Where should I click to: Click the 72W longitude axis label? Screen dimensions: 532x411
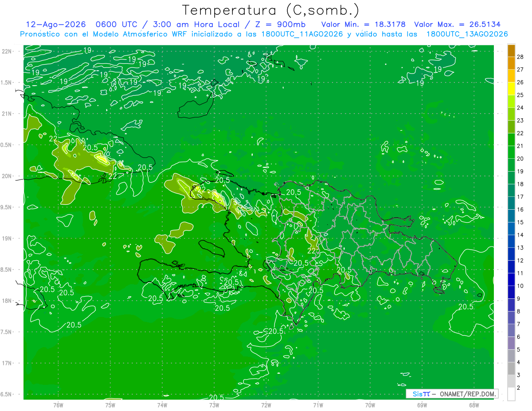click(x=266, y=405)
